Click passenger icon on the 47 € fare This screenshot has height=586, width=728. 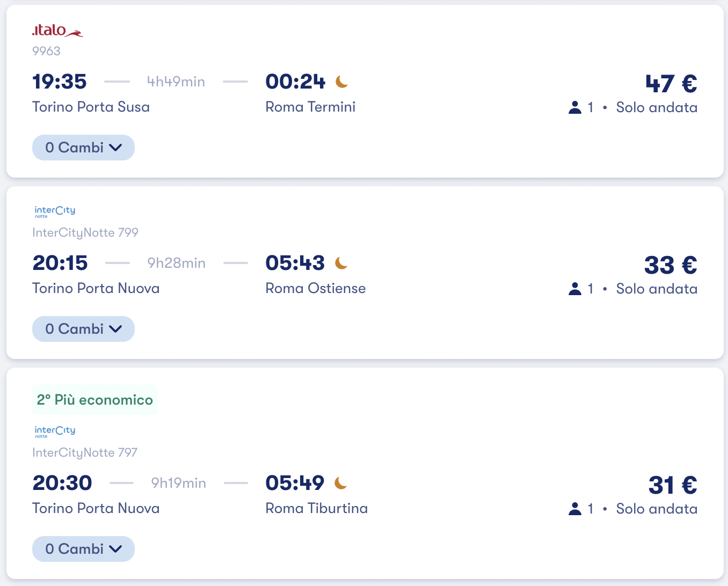tap(575, 107)
